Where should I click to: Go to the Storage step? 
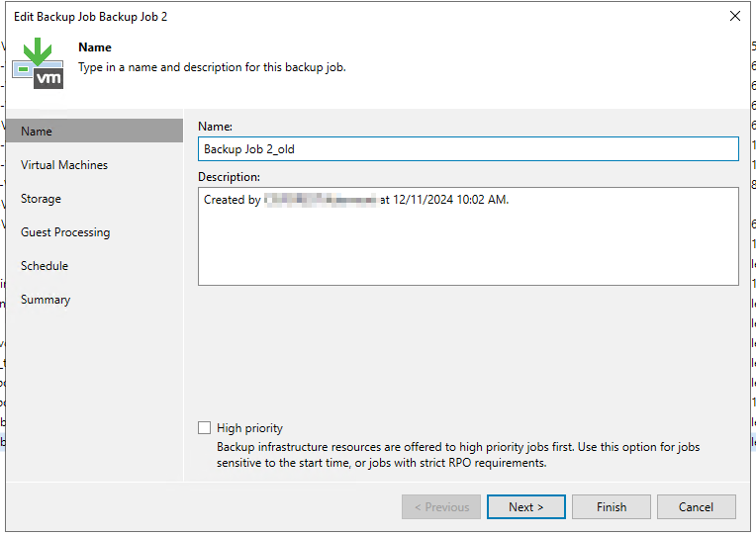pos(41,199)
